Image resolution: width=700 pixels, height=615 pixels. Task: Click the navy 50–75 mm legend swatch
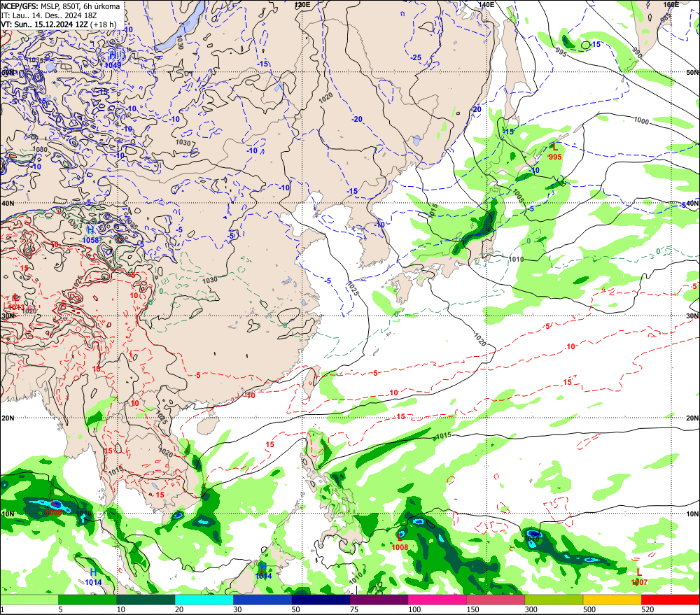coord(321,600)
